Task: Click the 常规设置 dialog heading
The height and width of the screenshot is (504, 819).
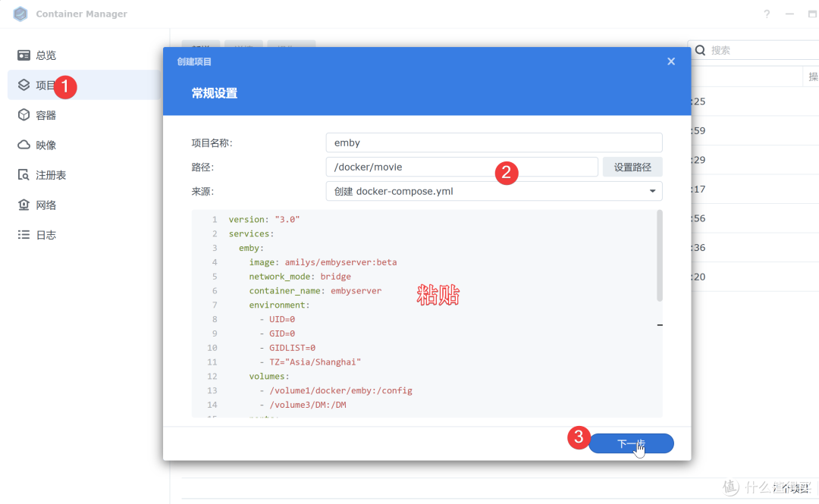Action: (214, 93)
